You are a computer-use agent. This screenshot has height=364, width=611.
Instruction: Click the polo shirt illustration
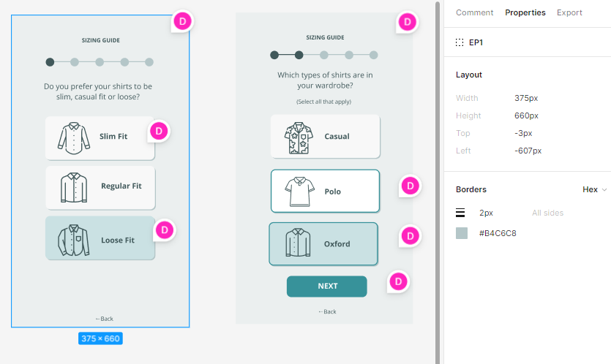[300, 192]
